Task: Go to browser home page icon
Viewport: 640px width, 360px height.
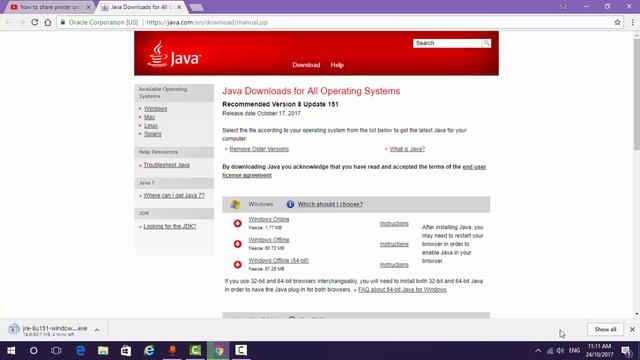Action: click(x=48, y=22)
